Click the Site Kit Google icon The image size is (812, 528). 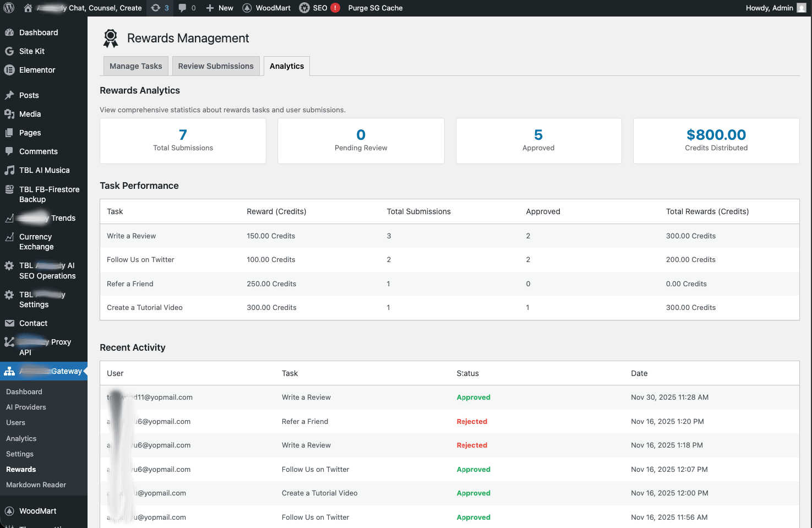[9, 51]
